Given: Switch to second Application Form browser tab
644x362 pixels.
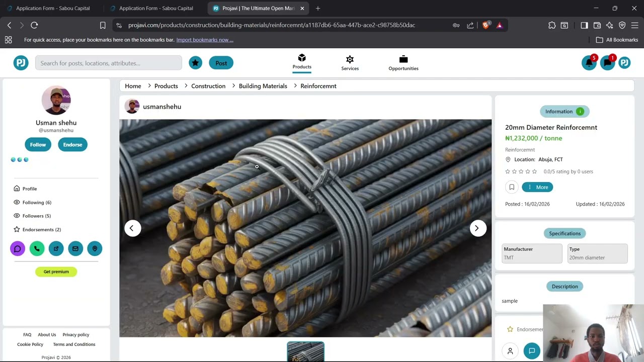Looking at the screenshot, I should click(155, 8).
